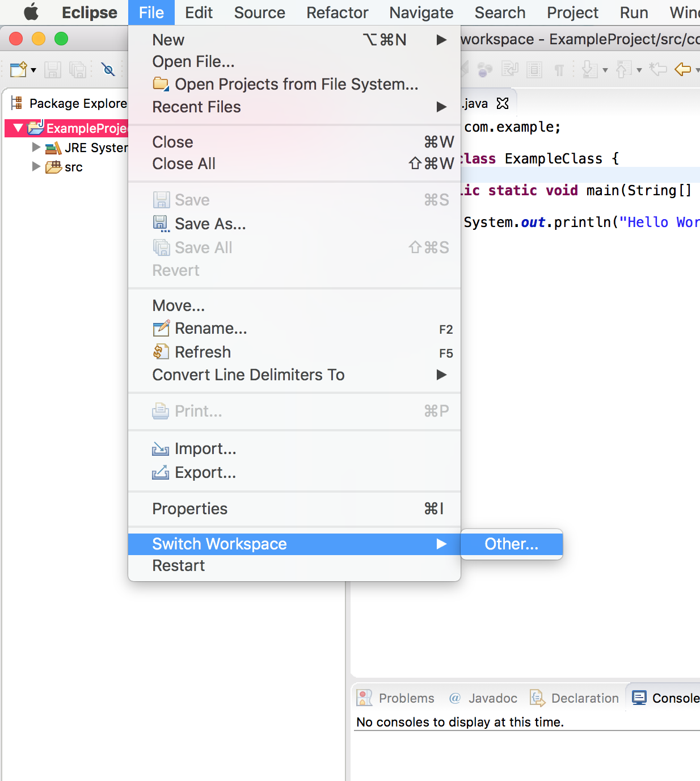Close the .java editor tab
Viewport: 700px width, 781px height.
(503, 103)
